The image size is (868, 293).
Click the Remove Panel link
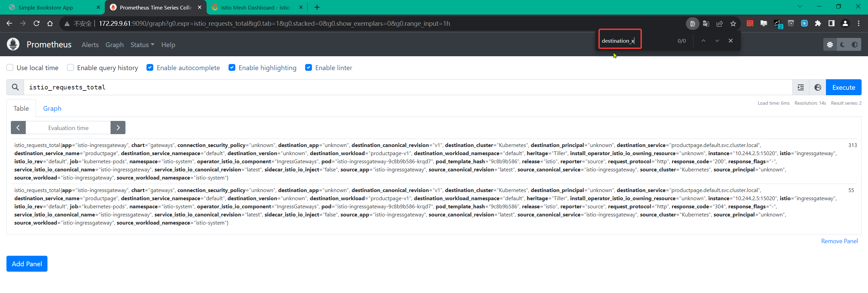coord(839,241)
